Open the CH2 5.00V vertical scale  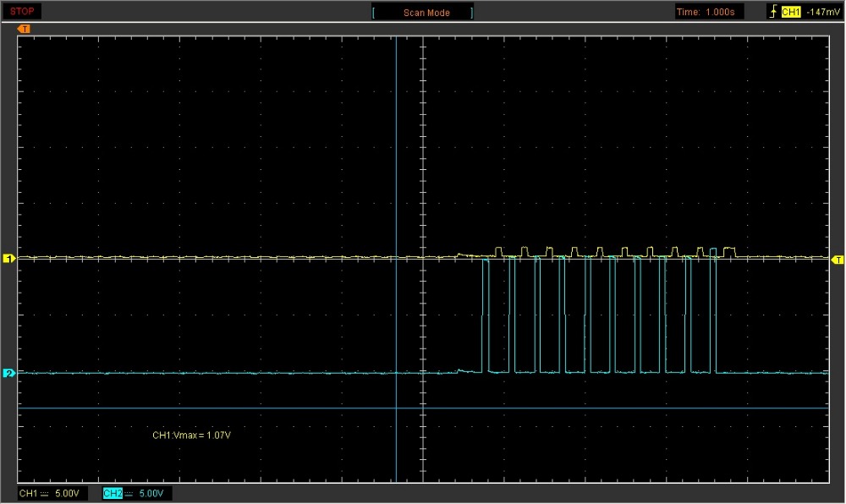coord(151,493)
